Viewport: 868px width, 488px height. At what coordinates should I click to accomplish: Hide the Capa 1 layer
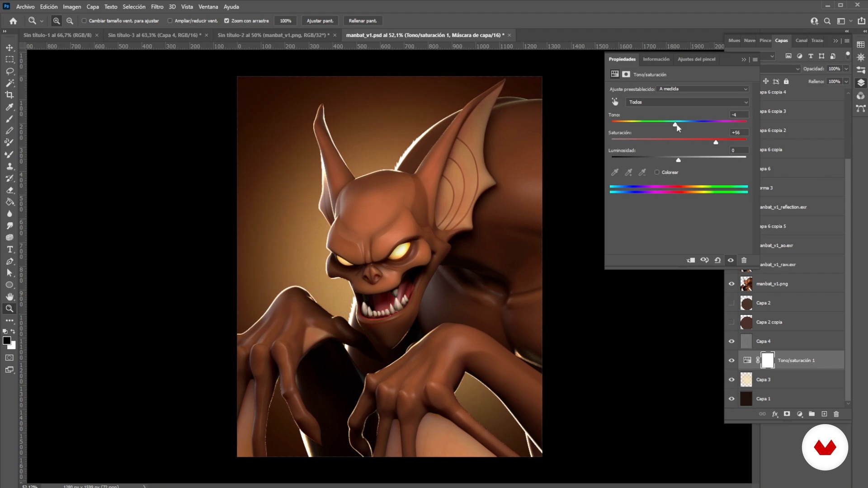tap(731, 399)
